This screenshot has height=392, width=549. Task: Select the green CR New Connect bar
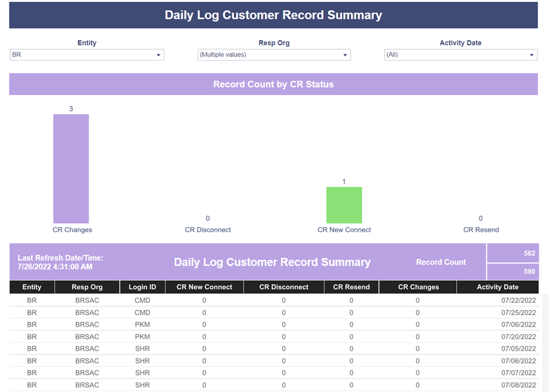tap(344, 205)
